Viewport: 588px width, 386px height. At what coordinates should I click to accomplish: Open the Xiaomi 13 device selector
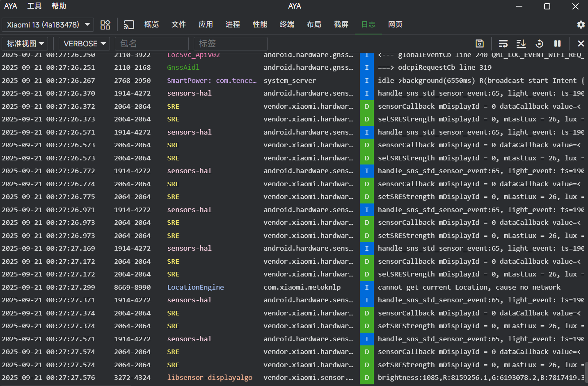pyautogui.click(x=48, y=25)
